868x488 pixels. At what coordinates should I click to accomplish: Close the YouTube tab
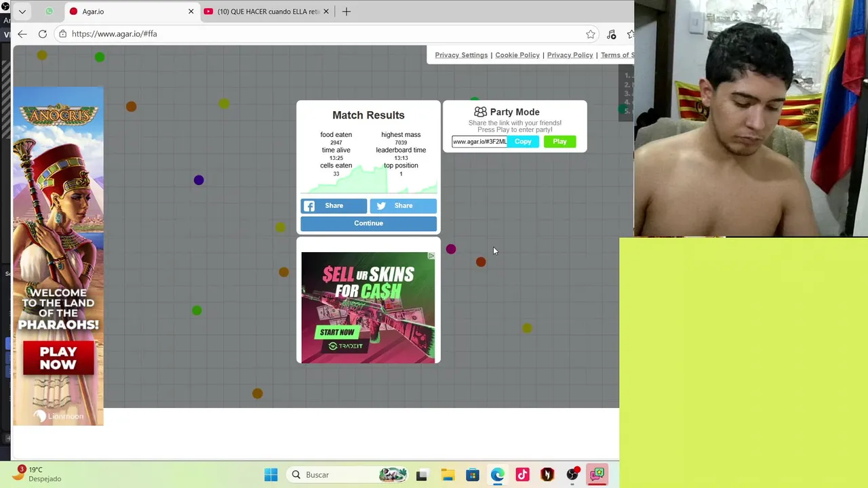(326, 12)
